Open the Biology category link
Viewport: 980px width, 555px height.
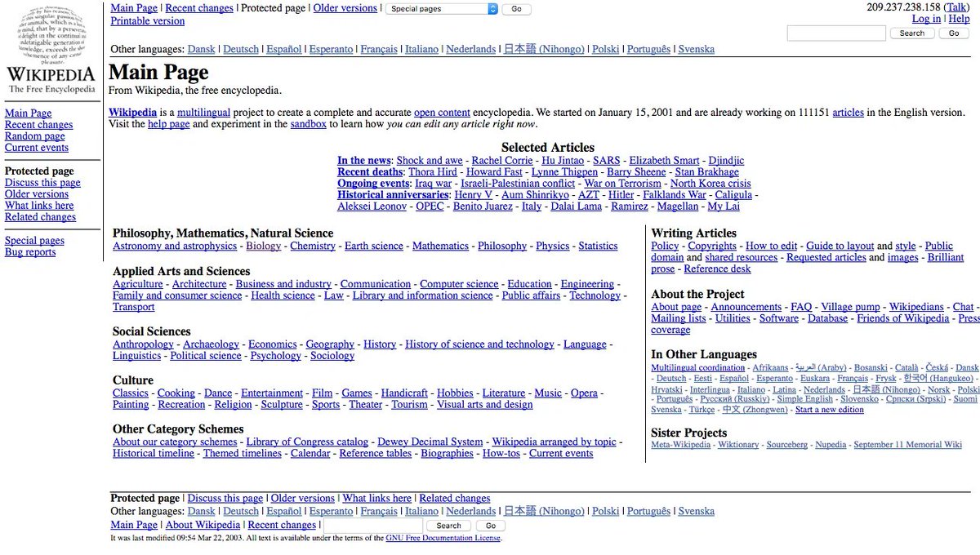click(263, 246)
